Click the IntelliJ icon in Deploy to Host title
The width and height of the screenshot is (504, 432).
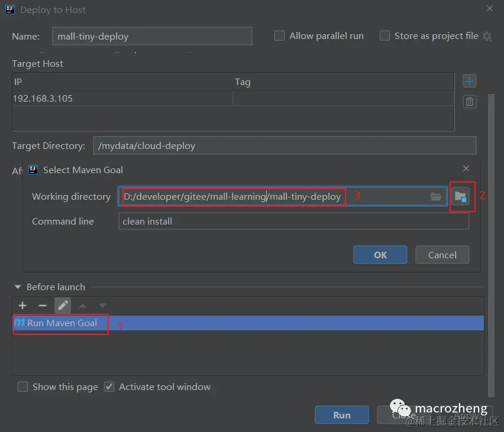(x=10, y=9)
